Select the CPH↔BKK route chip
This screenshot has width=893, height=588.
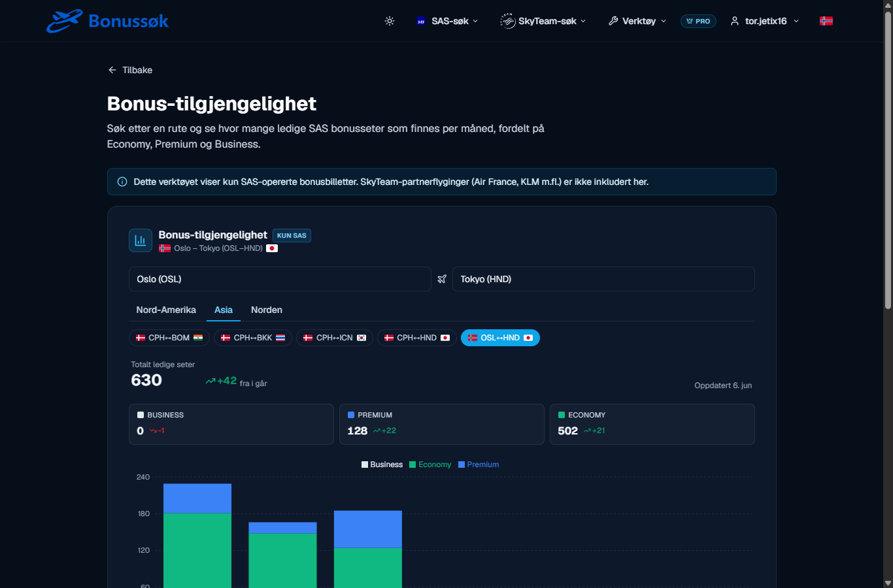[253, 338]
